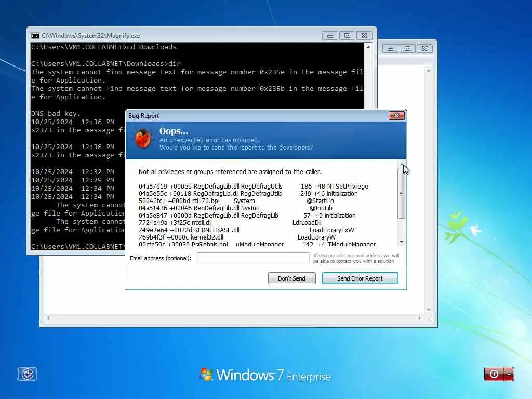532x399 pixels.
Task: Click the Magnify.exe console window icon
Action: tap(35, 36)
